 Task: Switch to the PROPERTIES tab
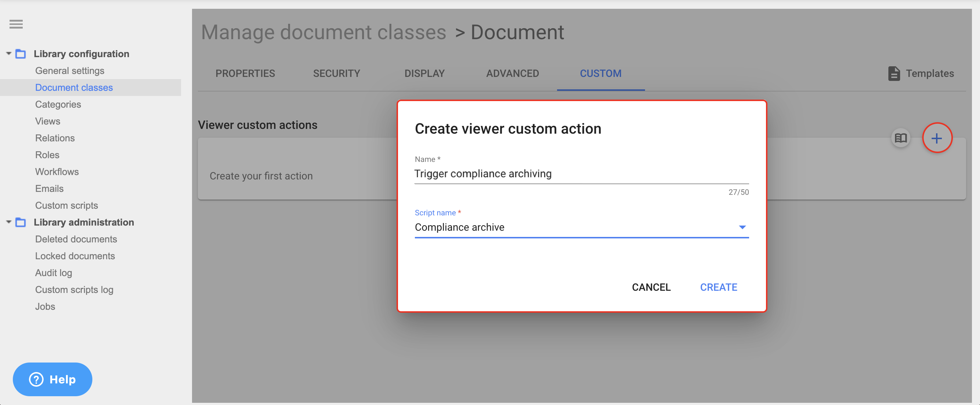tap(245, 73)
